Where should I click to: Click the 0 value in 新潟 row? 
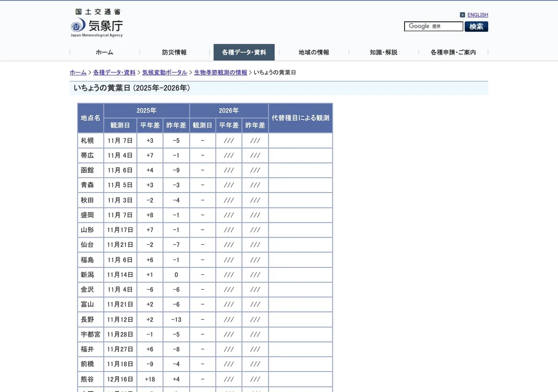176,275
